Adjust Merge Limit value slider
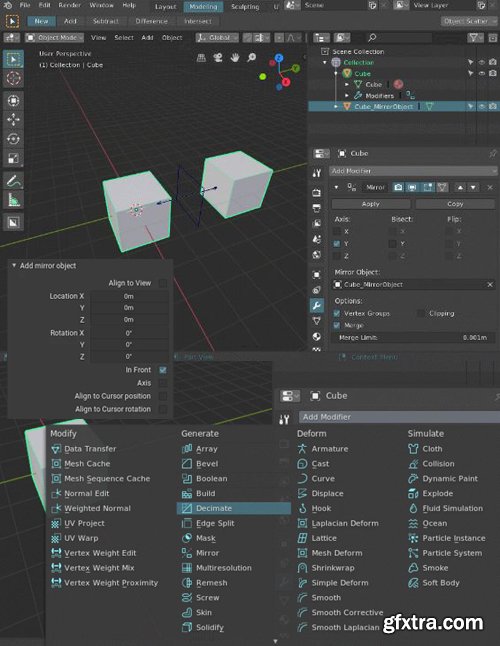This screenshot has width=500, height=646. pyautogui.click(x=413, y=337)
